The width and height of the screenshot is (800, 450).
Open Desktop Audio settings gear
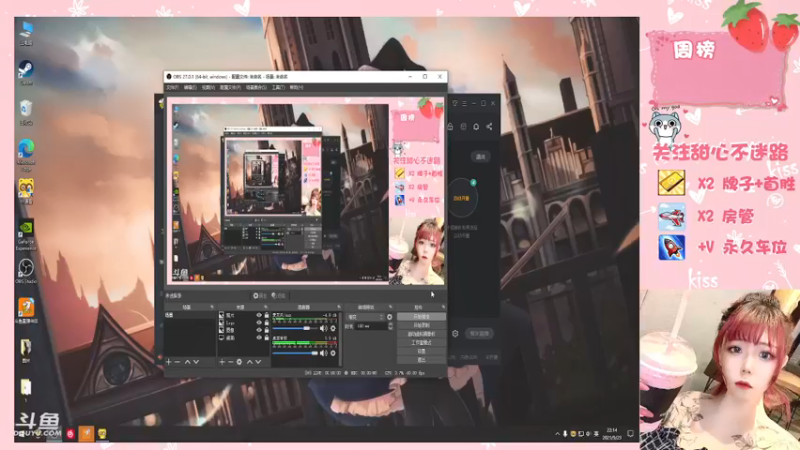tap(333, 353)
